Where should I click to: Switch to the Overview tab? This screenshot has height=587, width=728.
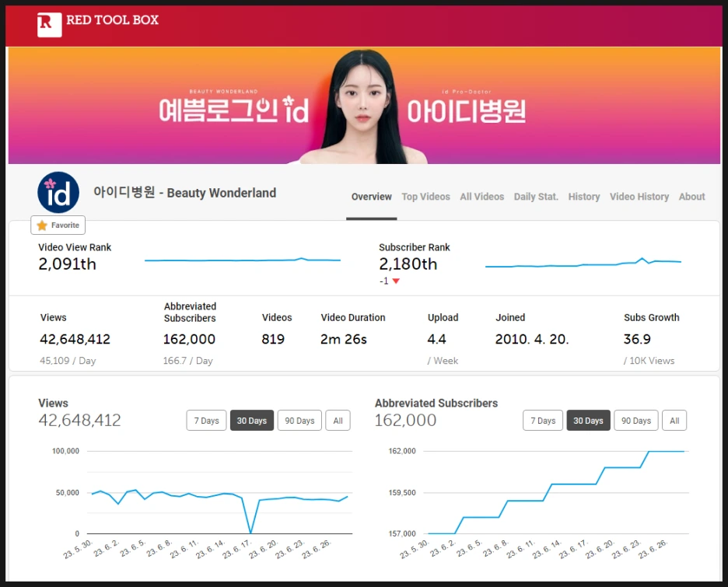[372, 197]
